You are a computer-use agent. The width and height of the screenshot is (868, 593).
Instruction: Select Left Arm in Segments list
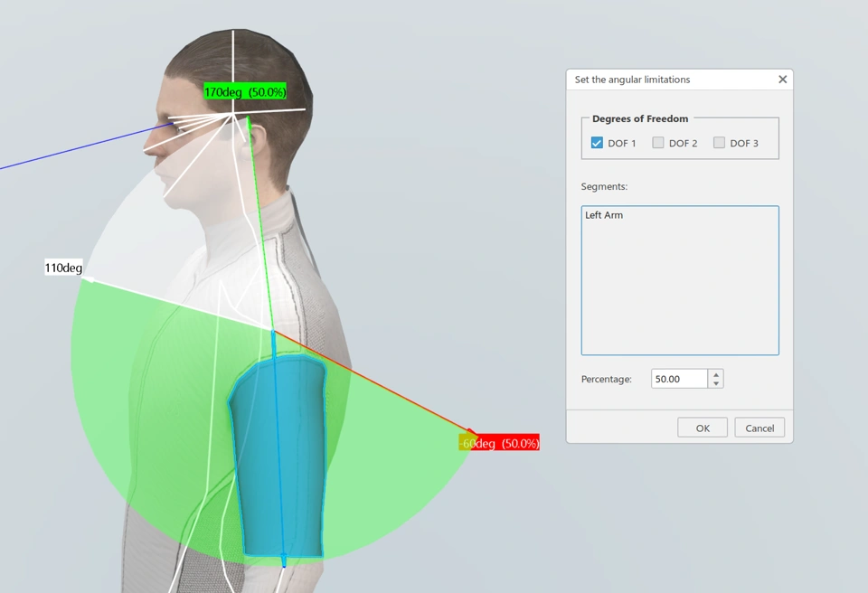point(604,215)
